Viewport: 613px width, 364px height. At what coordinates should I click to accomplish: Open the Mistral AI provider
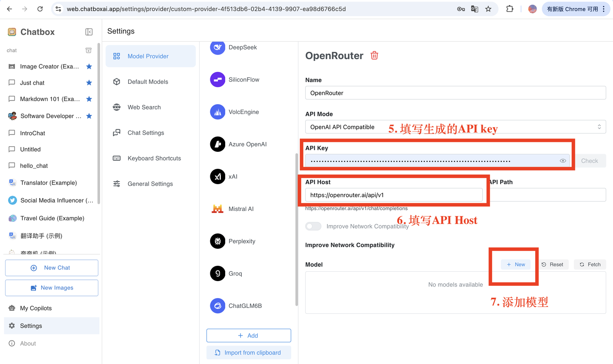pyautogui.click(x=218, y=209)
